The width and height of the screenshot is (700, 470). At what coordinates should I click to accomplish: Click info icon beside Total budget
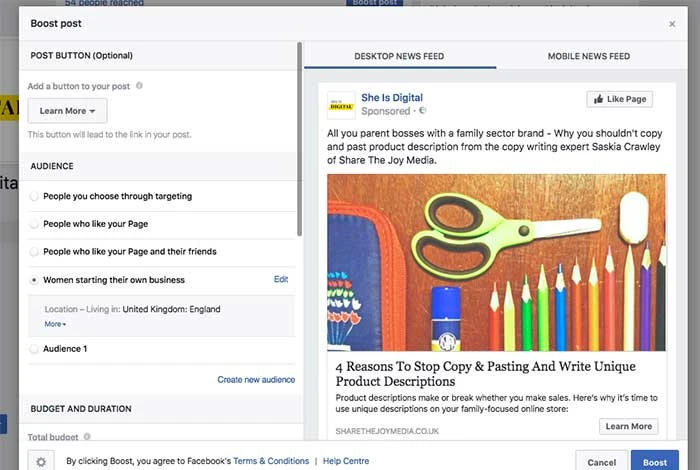pos(87,437)
